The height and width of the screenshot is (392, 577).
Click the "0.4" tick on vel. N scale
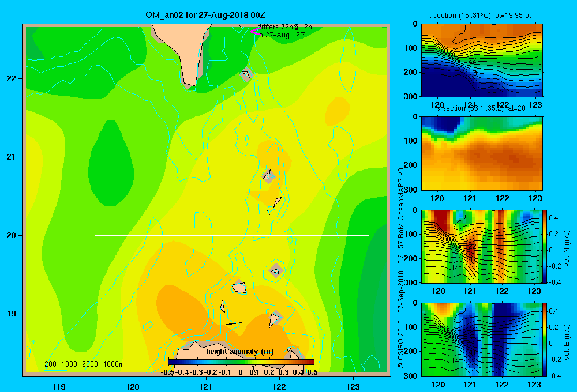[x=554, y=218]
